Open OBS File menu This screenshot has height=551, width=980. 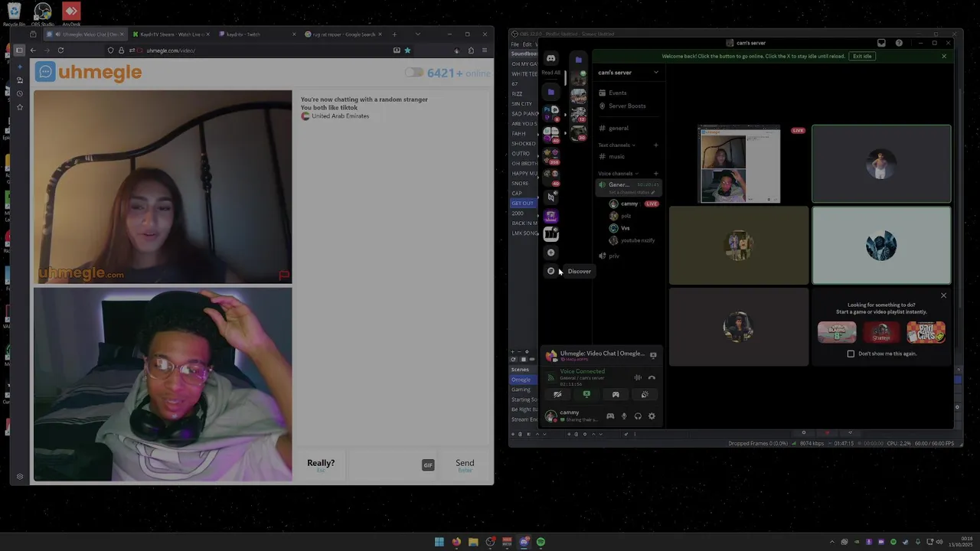click(x=515, y=44)
